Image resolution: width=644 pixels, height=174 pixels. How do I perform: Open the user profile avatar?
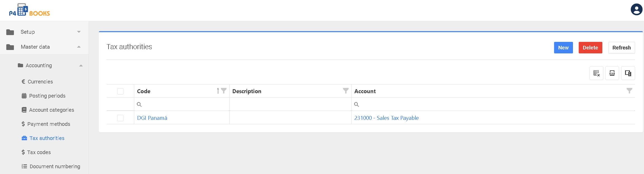click(636, 10)
